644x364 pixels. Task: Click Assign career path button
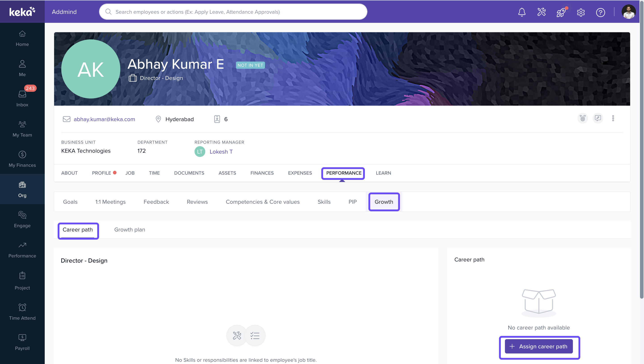point(538,346)
